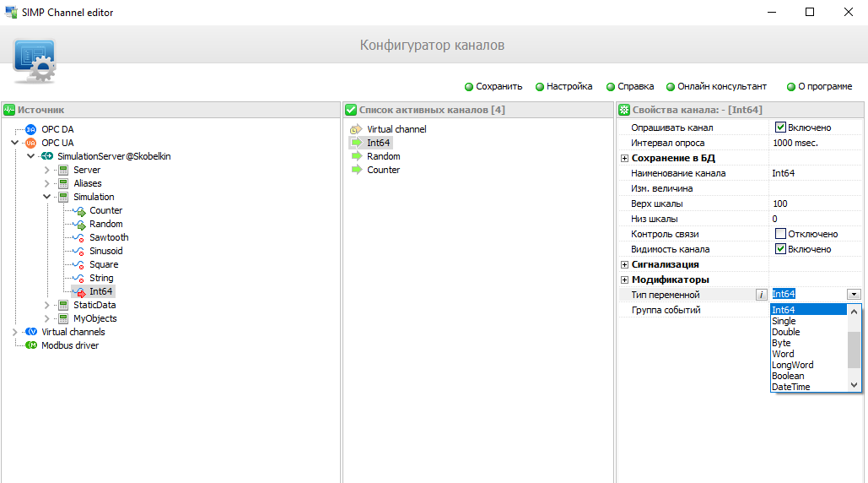Select Sawtooth in the source tree
This screenshot has height=483, width=868.
tap(109, 237)
